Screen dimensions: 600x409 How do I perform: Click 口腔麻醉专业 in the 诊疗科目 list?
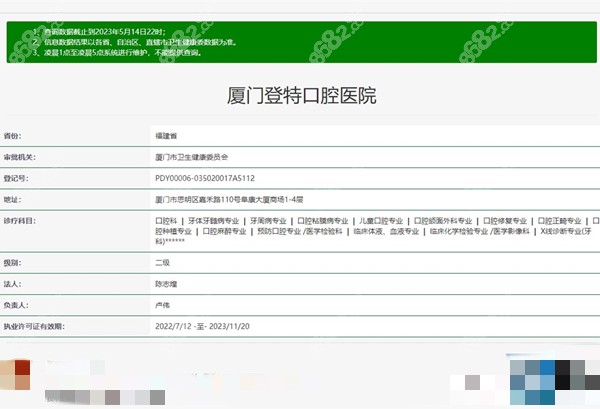pos(224,231)
